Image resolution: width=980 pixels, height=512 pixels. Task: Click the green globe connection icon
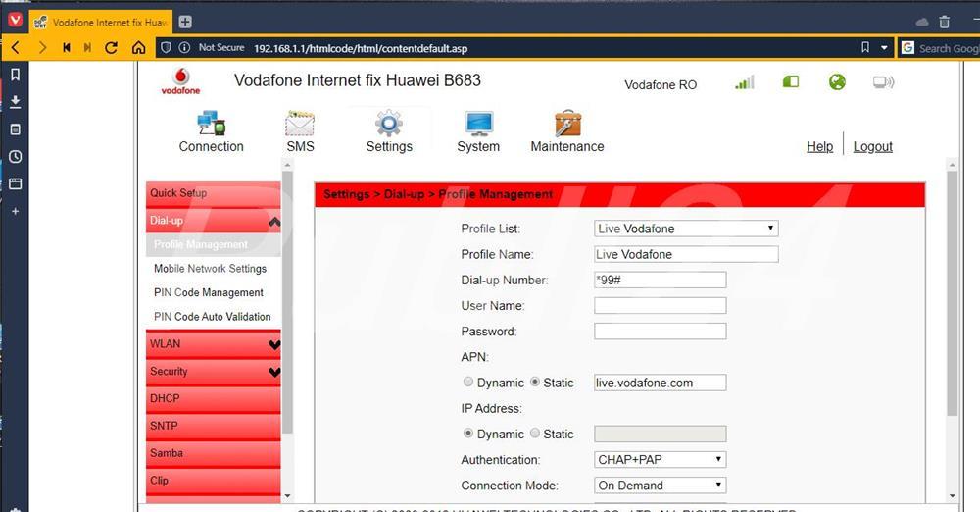tap(837, 82)
